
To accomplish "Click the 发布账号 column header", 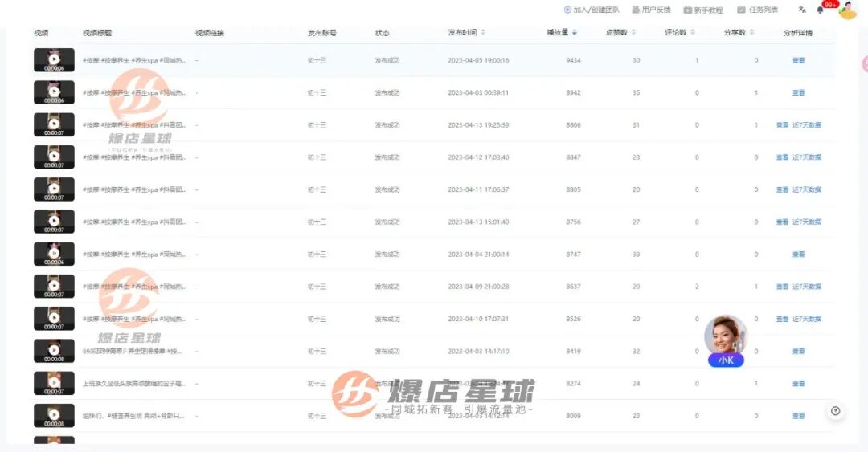I will coord(322,33).
